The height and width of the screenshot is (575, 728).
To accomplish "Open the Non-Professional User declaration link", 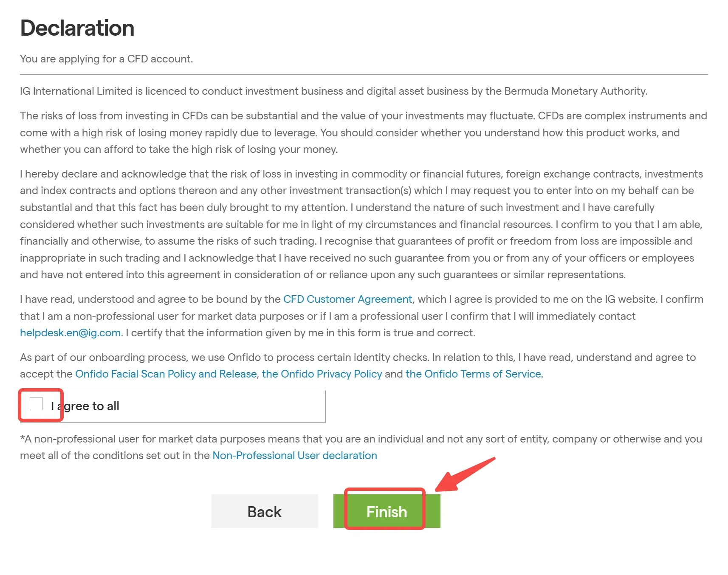I will 295,456.
